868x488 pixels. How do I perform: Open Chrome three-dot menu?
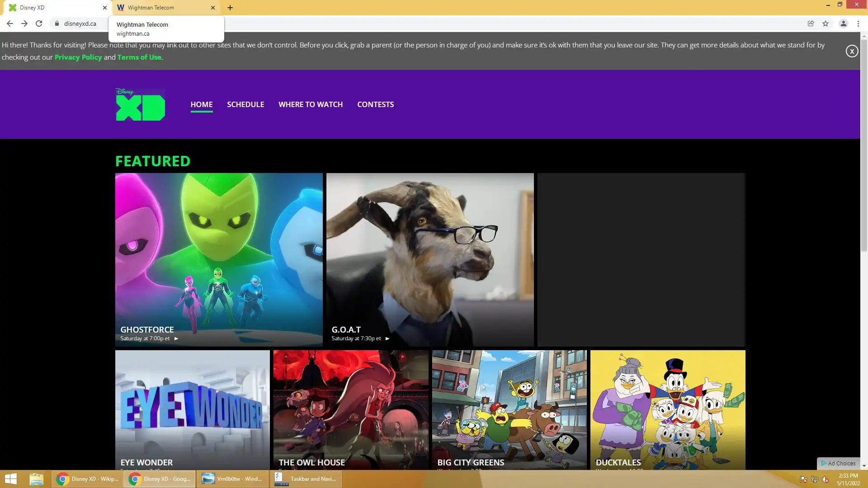858,23
